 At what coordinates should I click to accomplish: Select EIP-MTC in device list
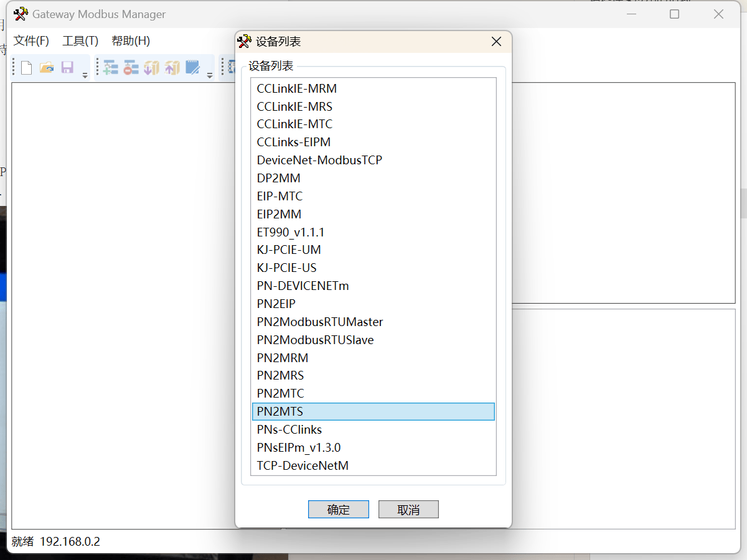(374, 197)
